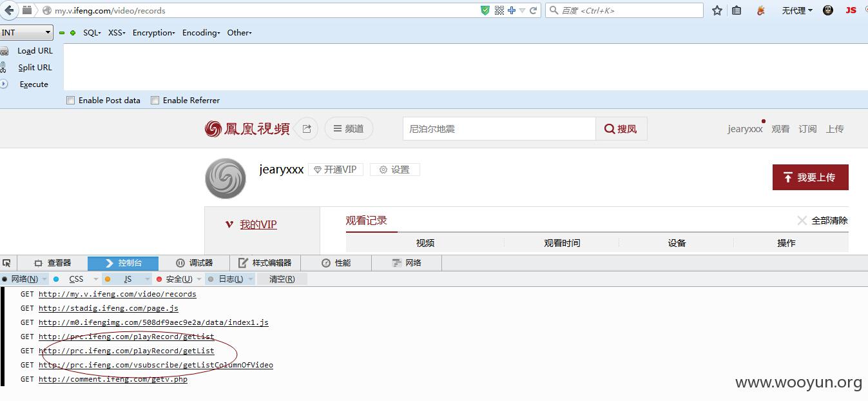
Task: Click the 观看 link in header
Action: (x=780, y=129)
